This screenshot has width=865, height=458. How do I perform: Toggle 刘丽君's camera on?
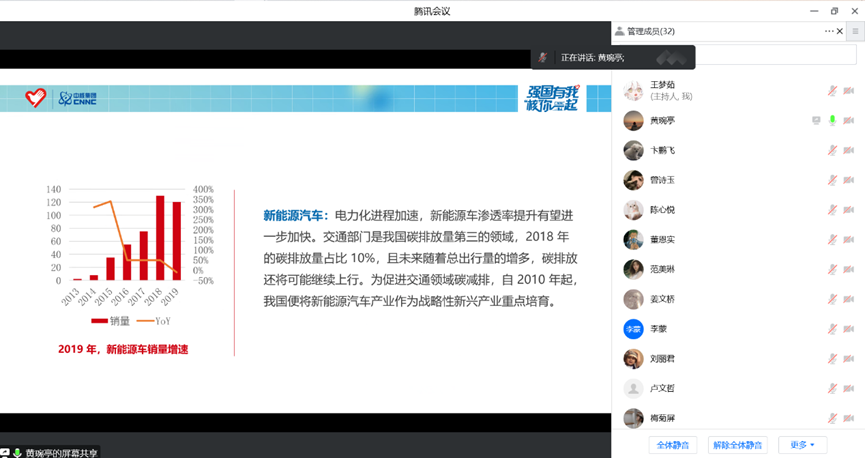click(x=848, y=359)
